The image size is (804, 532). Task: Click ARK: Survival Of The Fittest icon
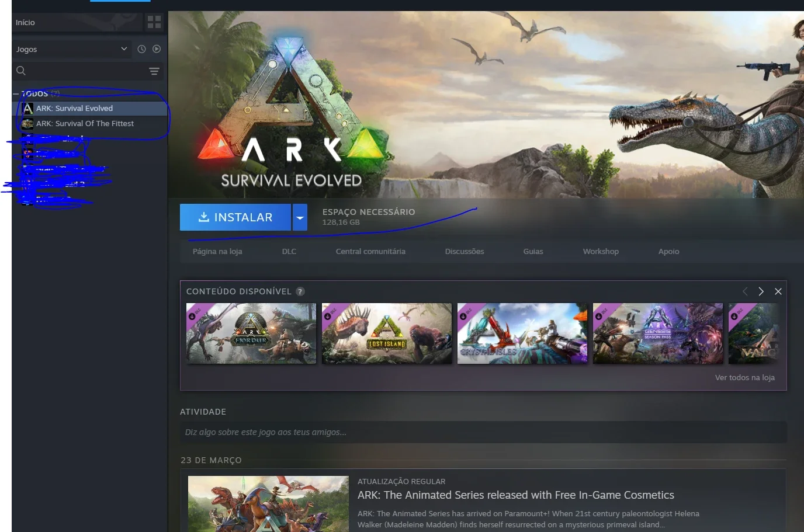pos(27,123)
